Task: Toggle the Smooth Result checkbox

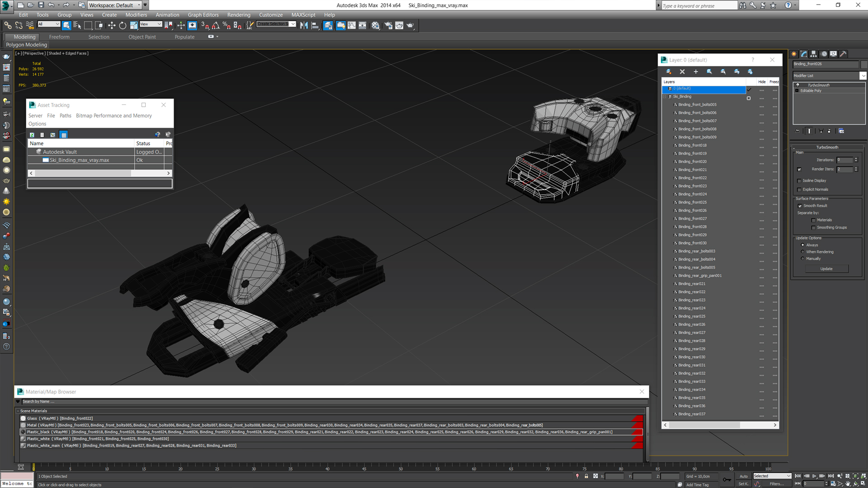Action: 800,206
